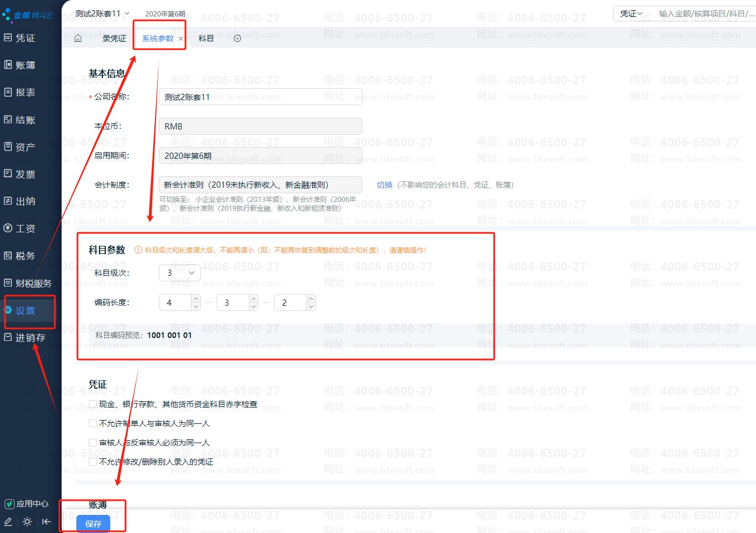This screenshot has height=533, width=756.
Task: Open the tab list circle-arrow dropdown
Action: tap(237, 38)
